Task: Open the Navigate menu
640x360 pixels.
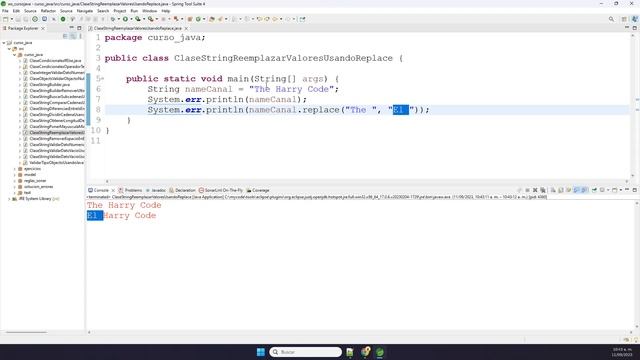Action: [84, 11]
